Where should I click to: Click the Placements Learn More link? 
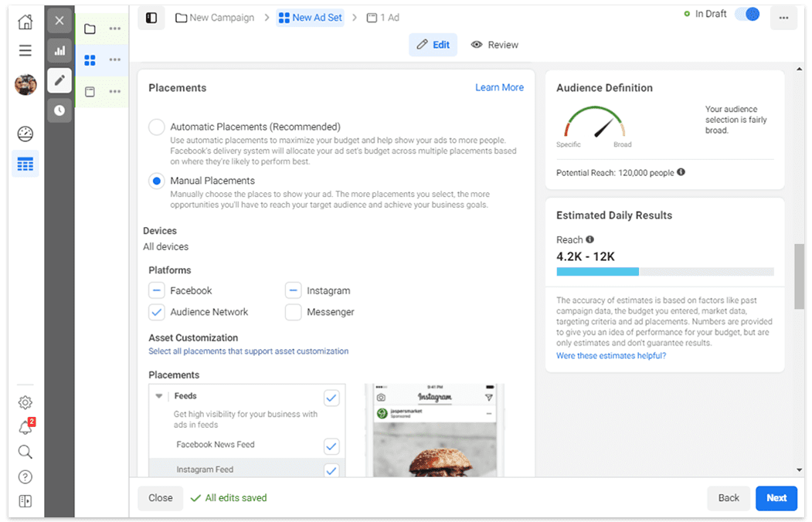pos(499,87)
